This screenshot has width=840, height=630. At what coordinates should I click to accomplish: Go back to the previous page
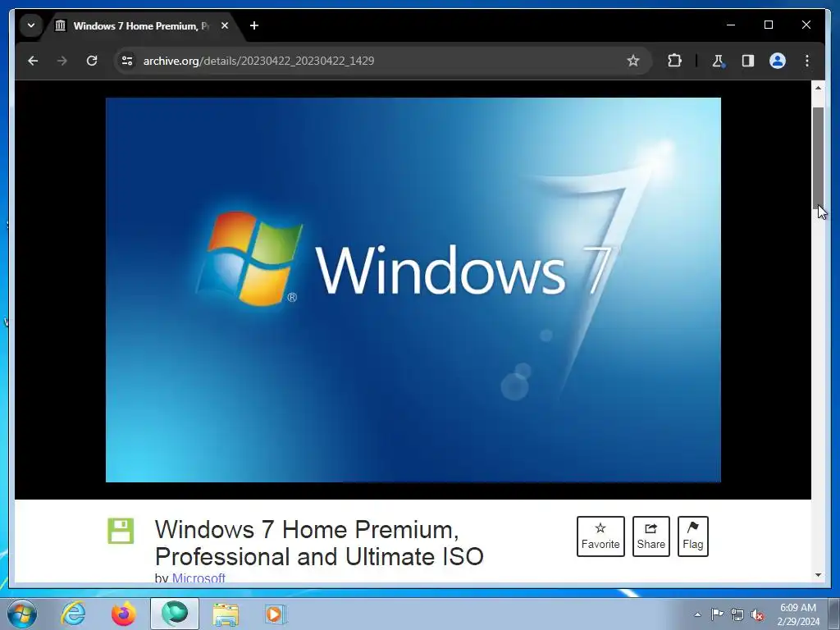point(33,61)
